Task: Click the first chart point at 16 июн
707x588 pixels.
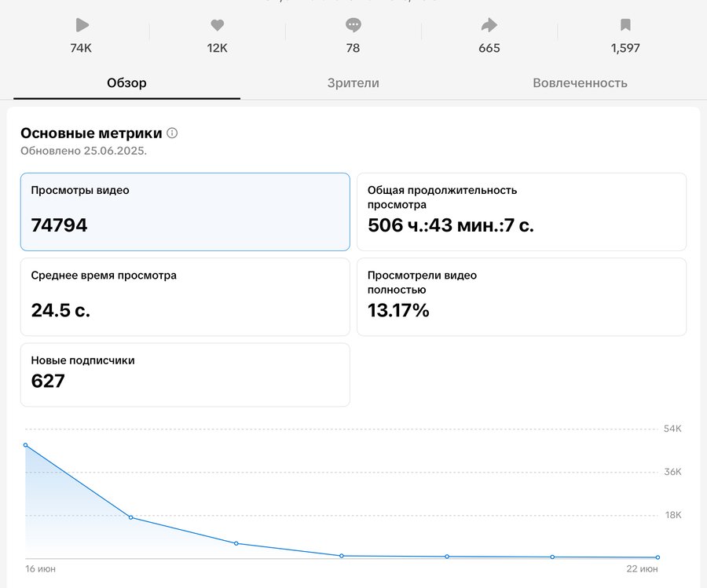Action: click(x=26, y=445)
